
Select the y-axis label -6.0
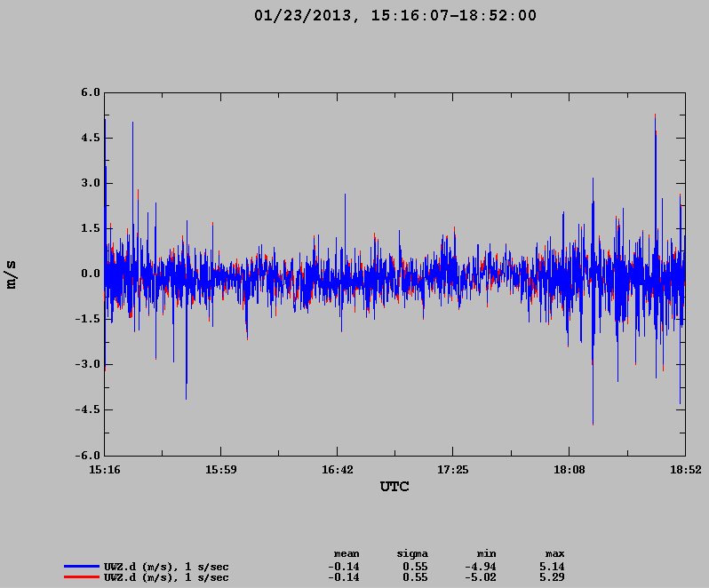pyautogui.click(x=87, y=456)
